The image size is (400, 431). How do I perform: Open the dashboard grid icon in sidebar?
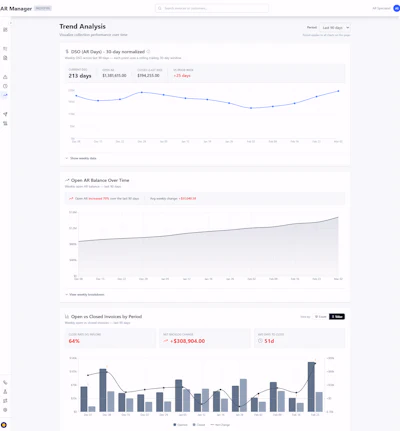point(5,30)
